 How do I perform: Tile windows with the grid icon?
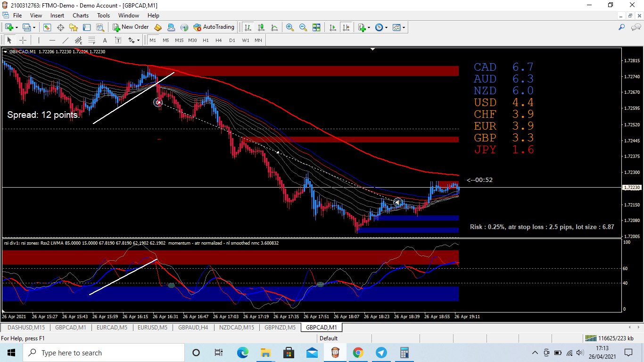tap(316, 27)
